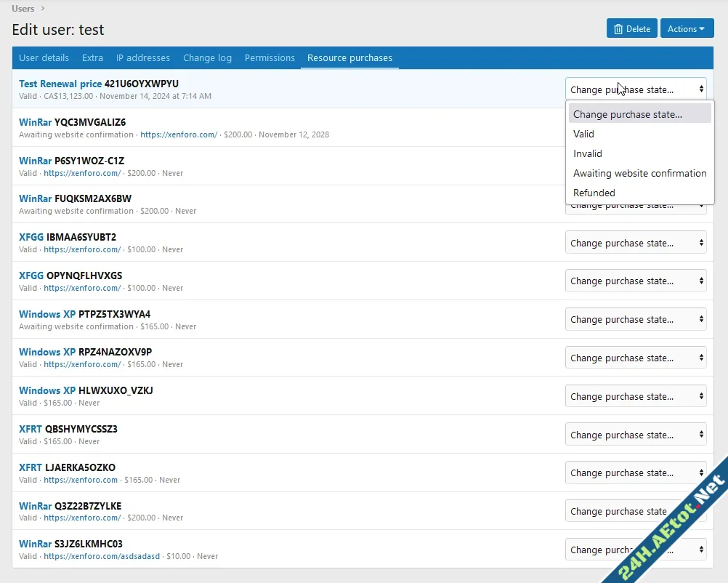Viewport: 728px width, 583px height.
Task: Expand purchase state dropdown for XFGG OPYNQFLHVXGS
Action: coord(635,281)
